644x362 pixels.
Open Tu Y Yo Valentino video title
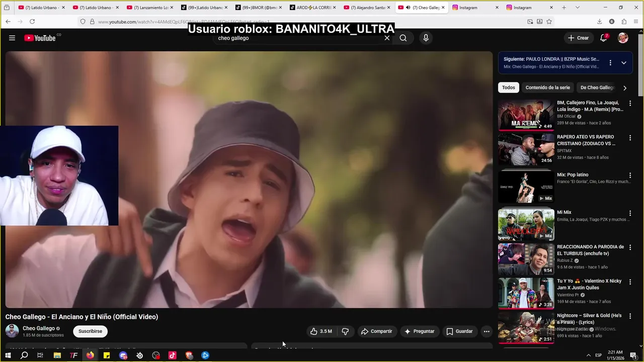pos(589,285)
